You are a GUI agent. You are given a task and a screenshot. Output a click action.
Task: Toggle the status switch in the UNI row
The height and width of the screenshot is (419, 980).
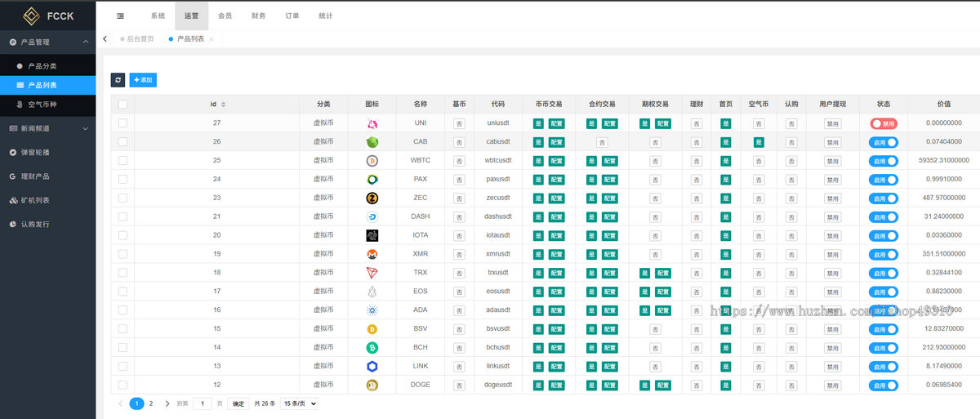click(x=884, y=123)
